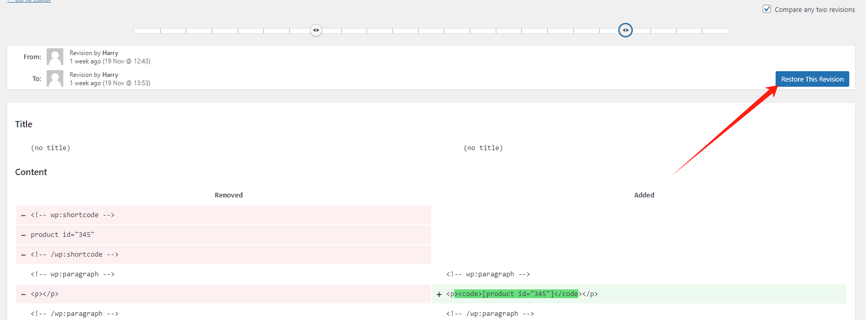The width and height of the screenshot is (868, 320).
Task: Click the Title section heading
Action: tap(24, 124)
